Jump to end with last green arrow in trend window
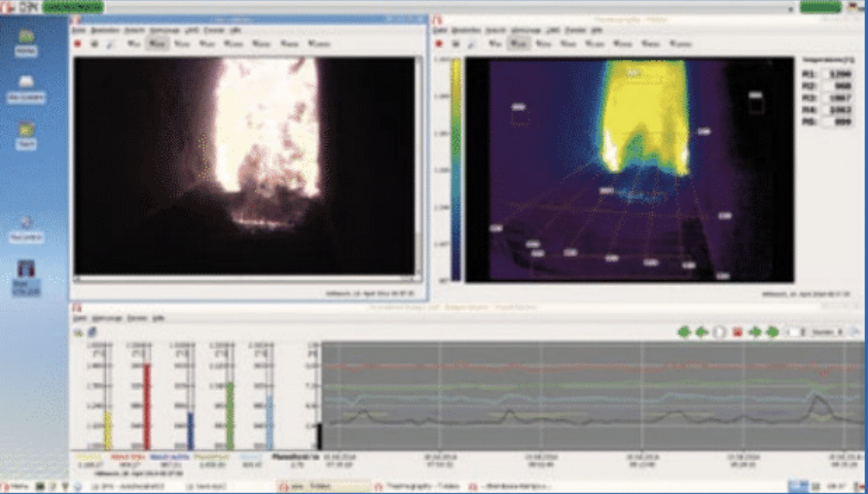Image resolution: width=868 pixels, height=494 pixels. pyautogui.click(x=772, y=332)
